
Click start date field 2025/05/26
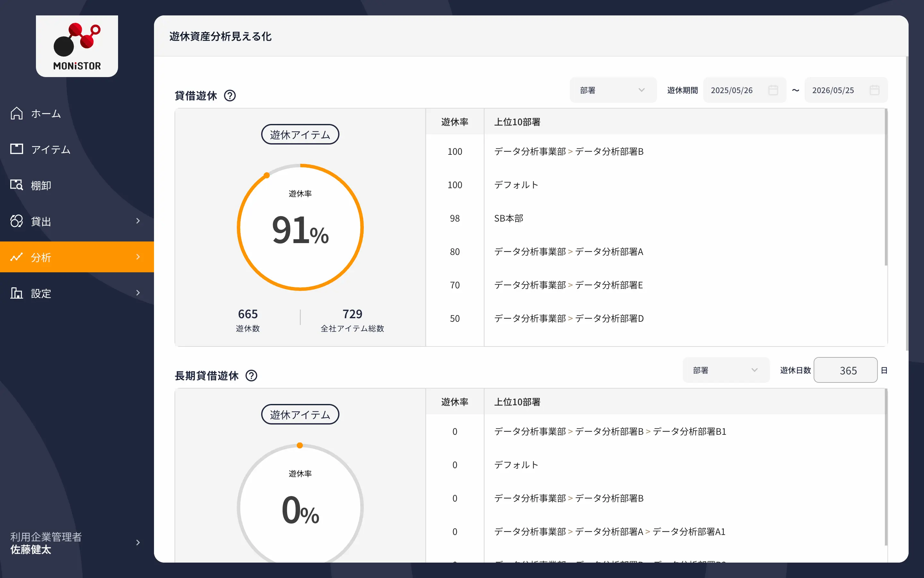tap(745, 90)
